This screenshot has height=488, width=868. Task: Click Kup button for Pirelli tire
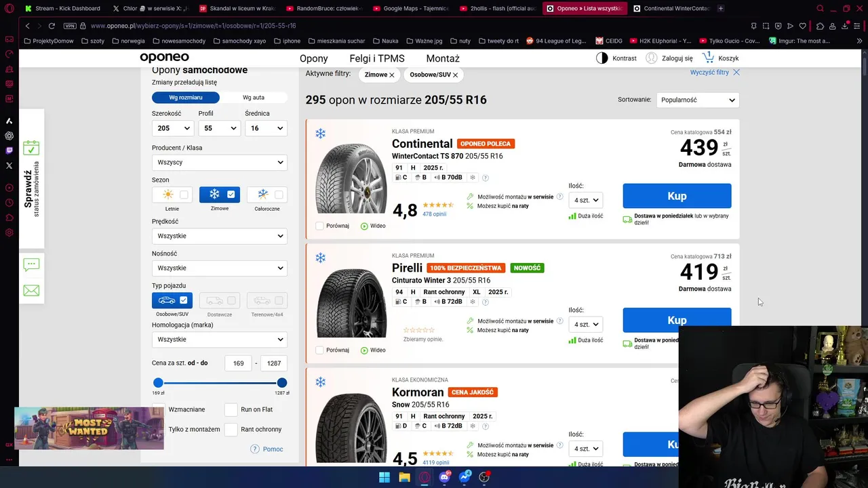677,320
